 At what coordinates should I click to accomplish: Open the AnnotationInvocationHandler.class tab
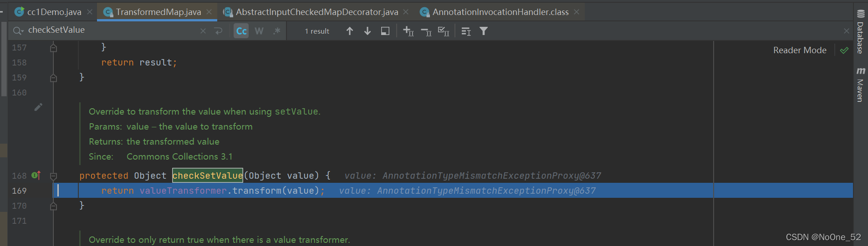pyautogui.click(x=500, y=12)
